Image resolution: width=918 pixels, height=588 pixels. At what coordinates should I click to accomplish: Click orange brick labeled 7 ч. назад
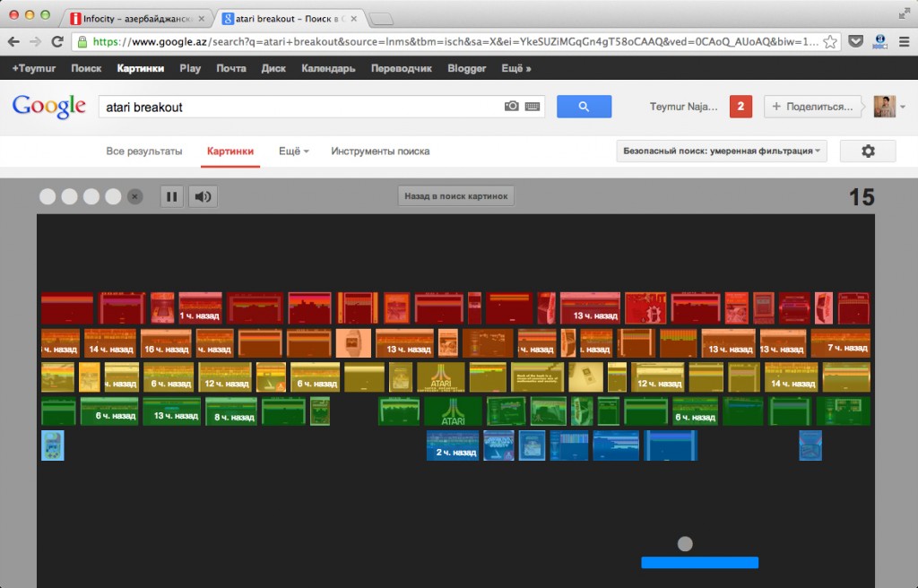pos(840,343)
